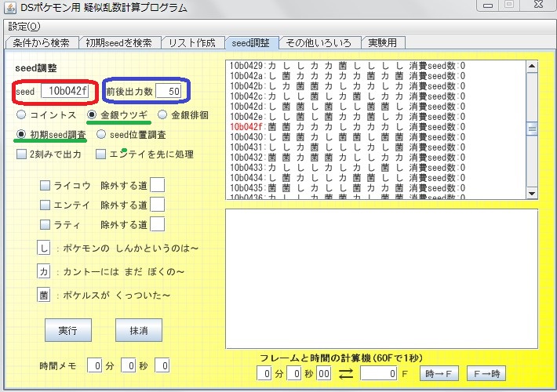Tick エンテイを先に処理 checkbox
Screen dimensions: 557x392
pyautogui.click(x=101, y=154)
